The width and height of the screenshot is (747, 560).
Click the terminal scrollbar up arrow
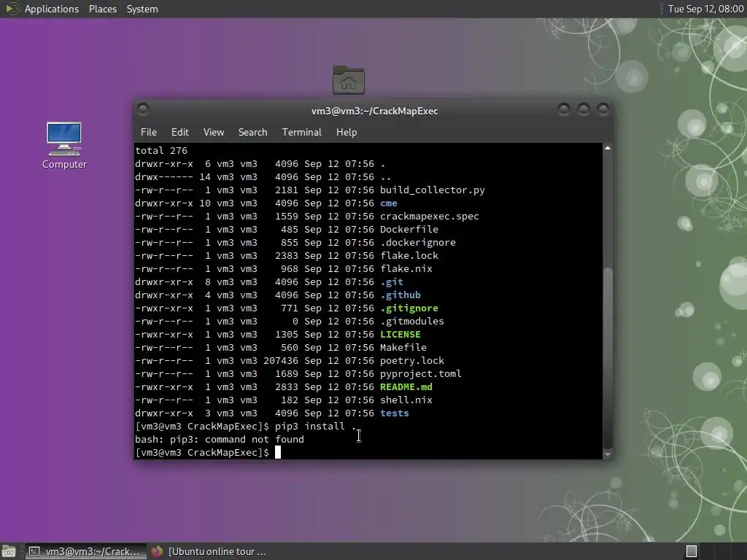point(608,148)
